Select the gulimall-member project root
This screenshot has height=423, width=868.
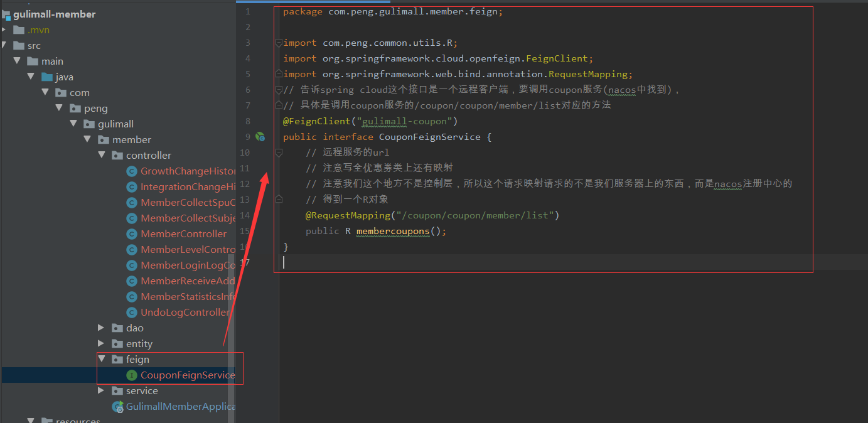coord(55,14)
